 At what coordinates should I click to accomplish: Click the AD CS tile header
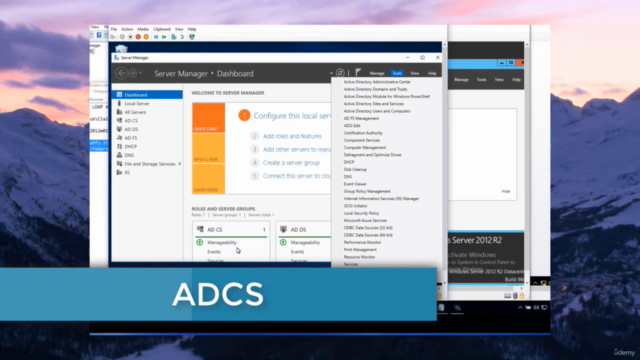point(231,230)
